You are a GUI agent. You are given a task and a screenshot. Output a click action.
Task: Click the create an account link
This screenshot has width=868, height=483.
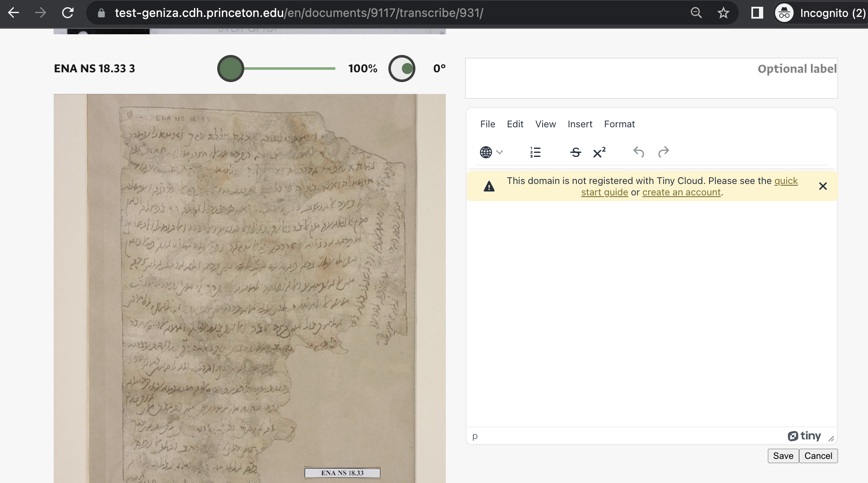click(x=681, y=192)
